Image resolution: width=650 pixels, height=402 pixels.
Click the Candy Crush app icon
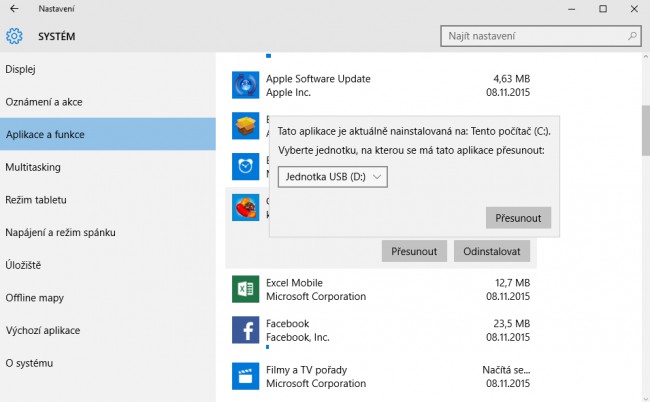[x=245, y=207]
